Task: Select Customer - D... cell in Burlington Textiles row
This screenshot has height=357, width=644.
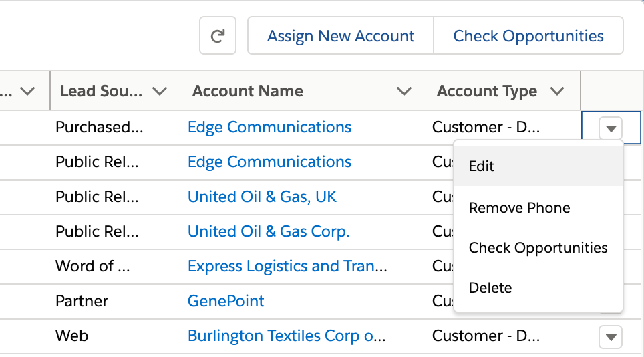Action: 486,336
